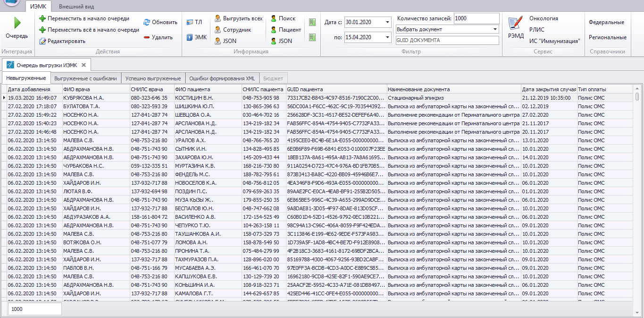
Task: Expand the по end date dropdown
Action: pyautogui.click(x=387, y=37)
